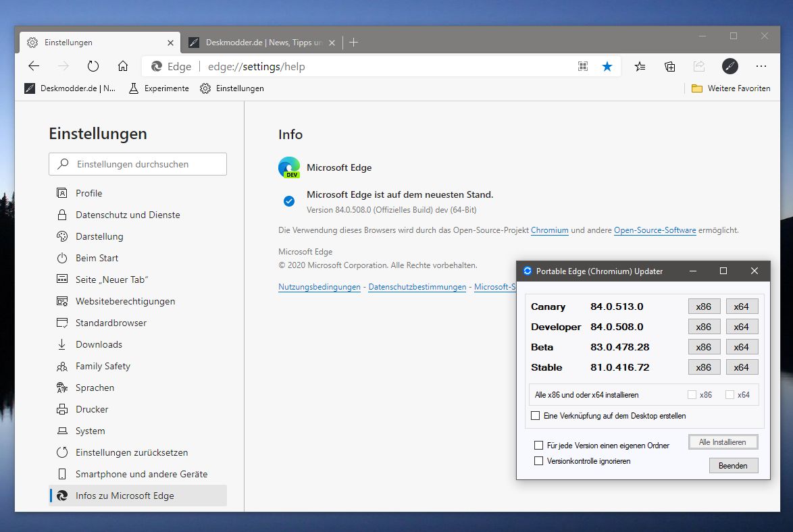Open the Datenschutzbestimmungen link
The width and height of the screenshot is (793, 532).
pos(417,287)
